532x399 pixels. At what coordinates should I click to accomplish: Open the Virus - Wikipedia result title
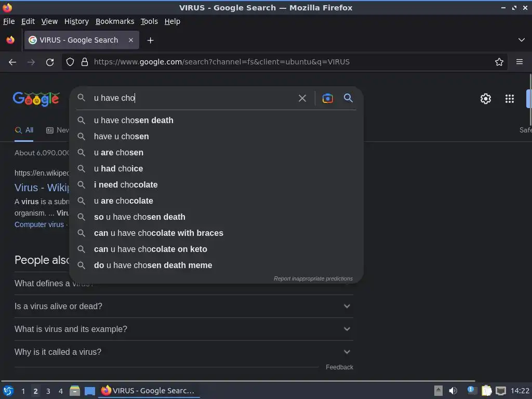click(x=42, y=188)
